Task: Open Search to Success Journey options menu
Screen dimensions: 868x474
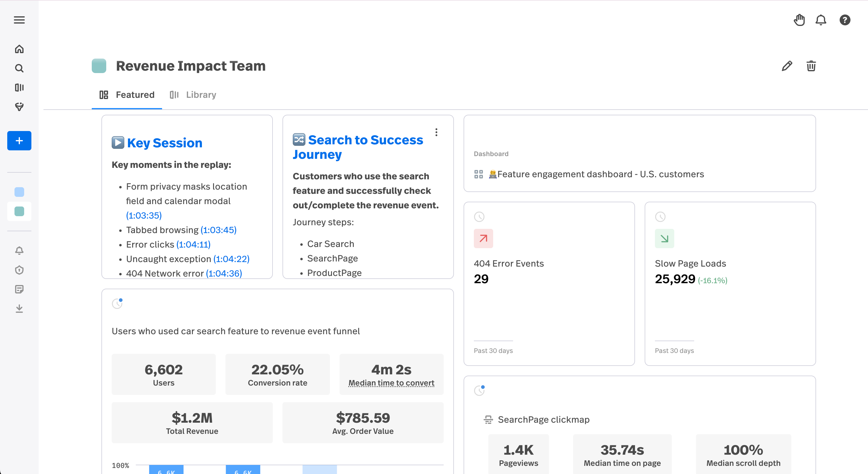Action: 436,132
